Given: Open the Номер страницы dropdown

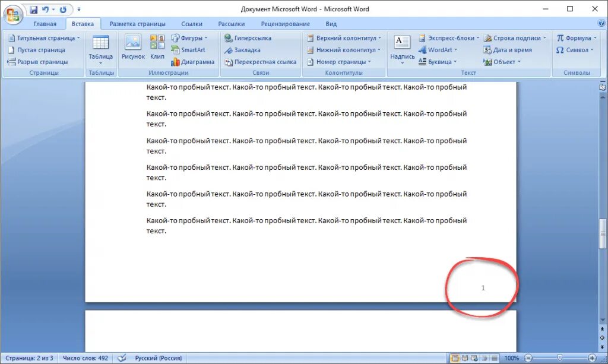Looking at the screenshot, I should [x=339, y=62].
